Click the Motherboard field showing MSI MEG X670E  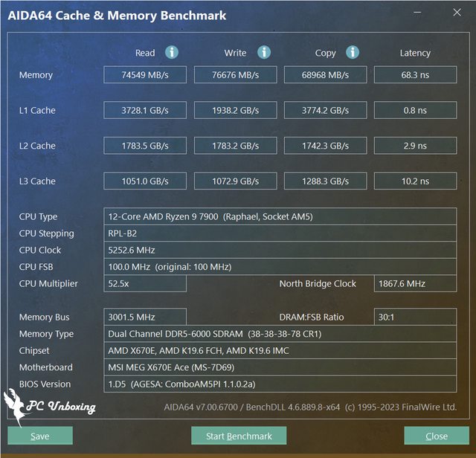point(280,367)
